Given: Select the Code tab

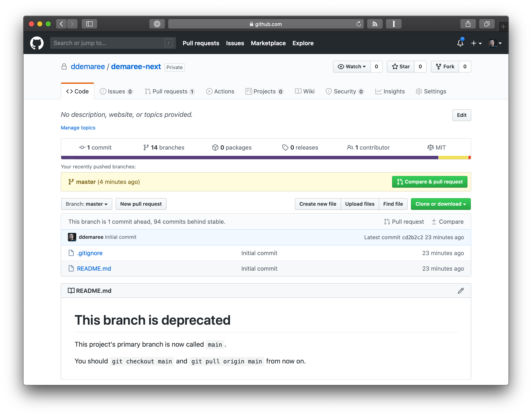Looking at the screenshot, I should (x=77, y=91).
